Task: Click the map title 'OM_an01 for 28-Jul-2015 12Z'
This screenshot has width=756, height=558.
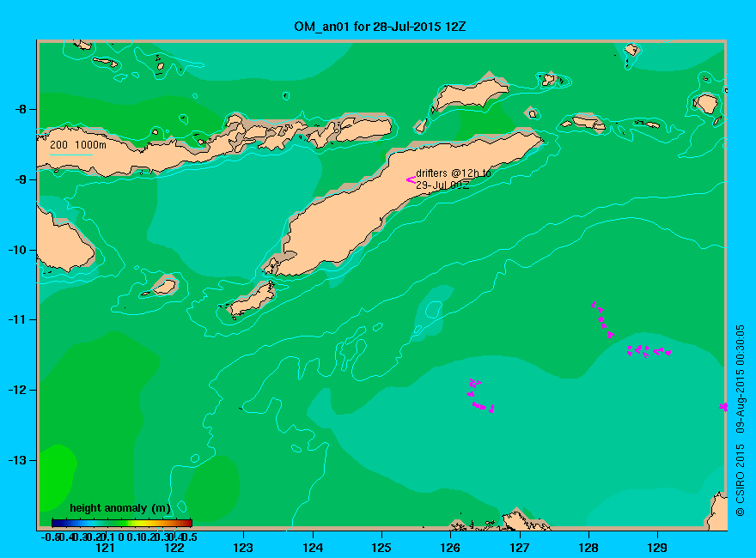Action: (380, 27)
